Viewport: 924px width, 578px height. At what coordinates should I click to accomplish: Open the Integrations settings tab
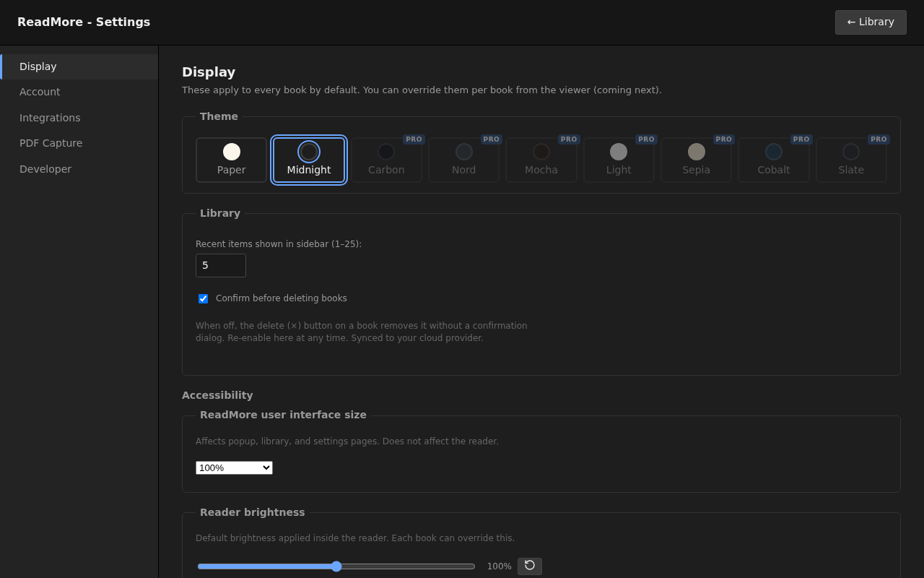79,118
